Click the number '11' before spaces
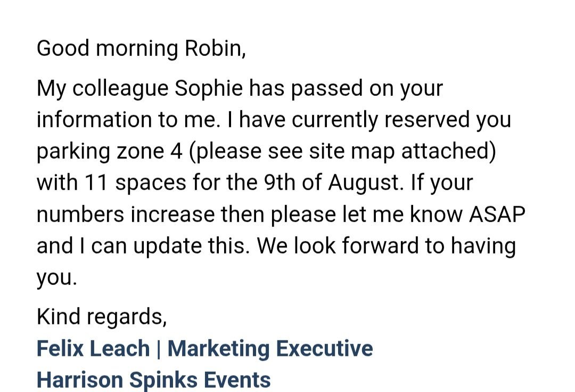The image size is (575, 392). point(96,183)
